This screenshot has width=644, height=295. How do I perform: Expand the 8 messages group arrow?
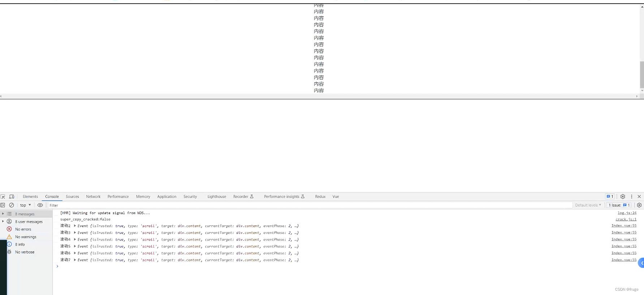click(x=3, y=214)
